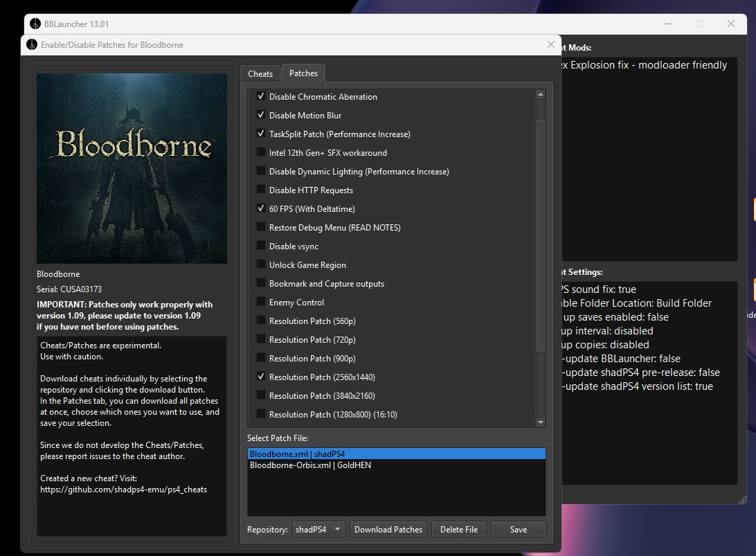Viewport: 756px width, 556px height.
Task: Click the BBLauncher app icon in title bar
Action: (x=35, y=24)
